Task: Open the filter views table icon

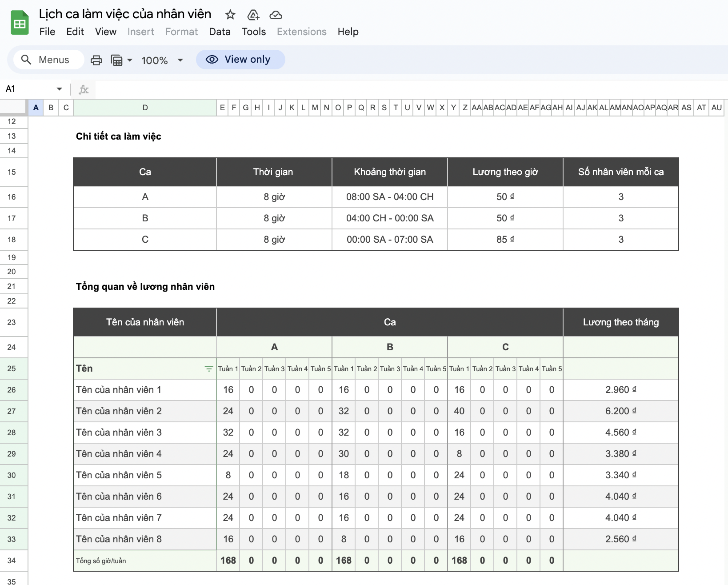Action: (x=117, y=60)
